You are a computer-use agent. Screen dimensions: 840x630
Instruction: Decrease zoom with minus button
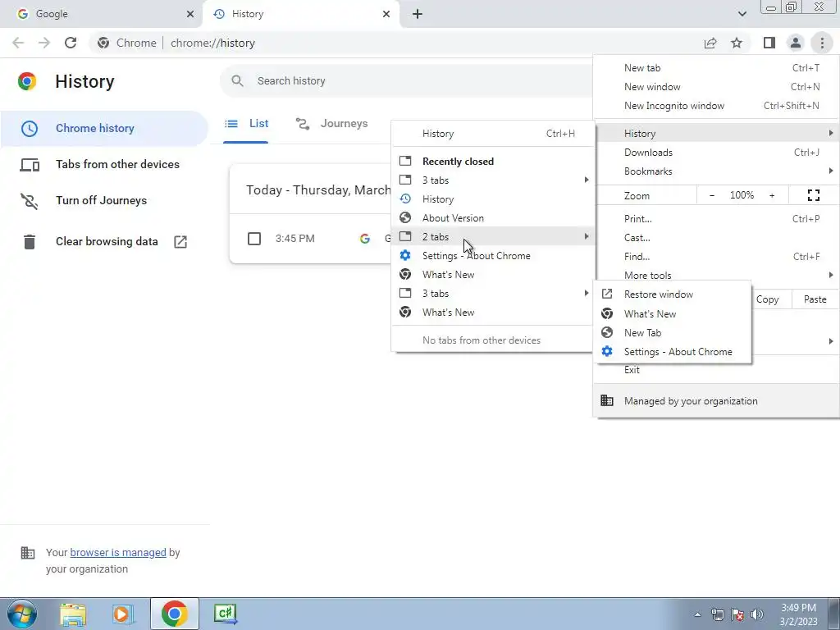[x=712, y=195]
